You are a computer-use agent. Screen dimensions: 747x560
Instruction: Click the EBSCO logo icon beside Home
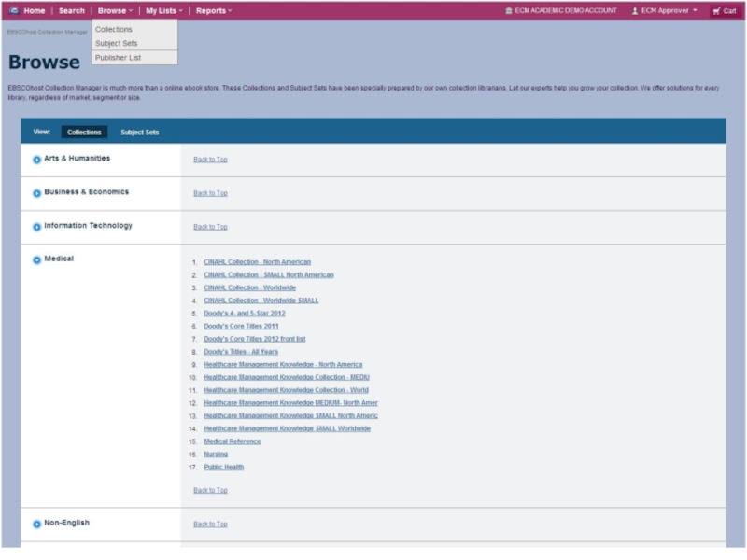pyautogui.click(x=13, y=10)
